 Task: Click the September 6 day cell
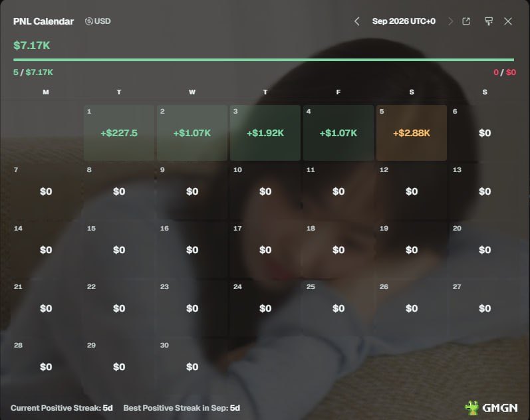pyautogui.click(x=485, y=133)
